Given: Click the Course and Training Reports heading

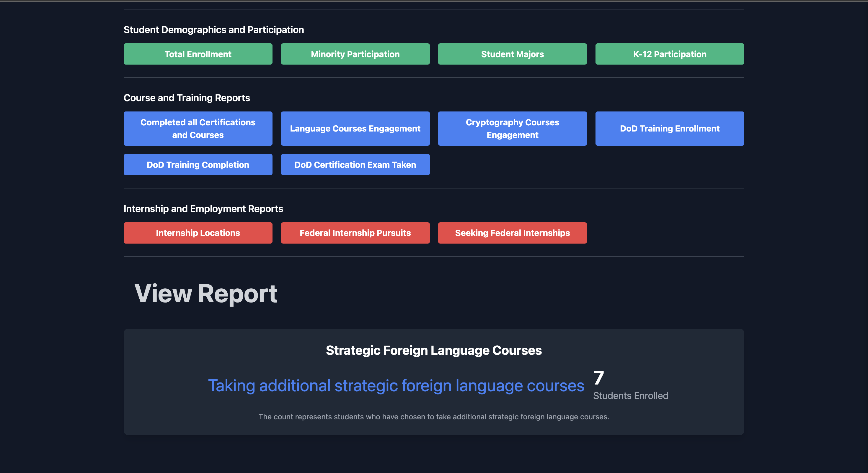Looking at the screenshot, I should (x=187, y=98).
